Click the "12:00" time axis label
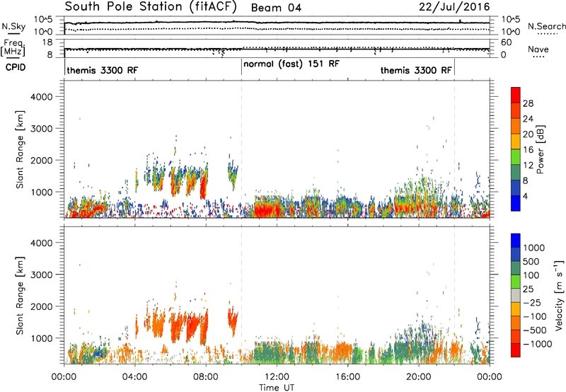This screenshot has width=566, height=392. pyautogui.click(x=277, y=377)
